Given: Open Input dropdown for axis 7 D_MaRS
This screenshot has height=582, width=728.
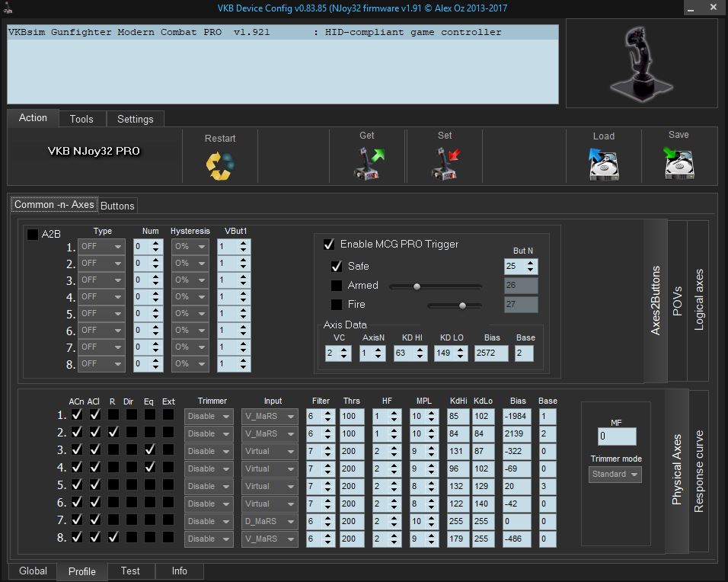Looking at the screenshot, I should coord(270,521).
